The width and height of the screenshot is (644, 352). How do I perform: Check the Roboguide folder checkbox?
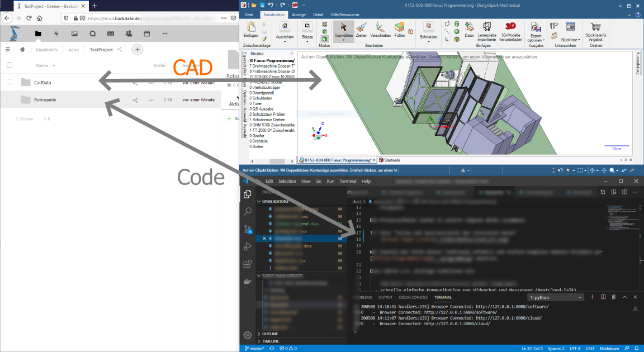pos(10,100)
